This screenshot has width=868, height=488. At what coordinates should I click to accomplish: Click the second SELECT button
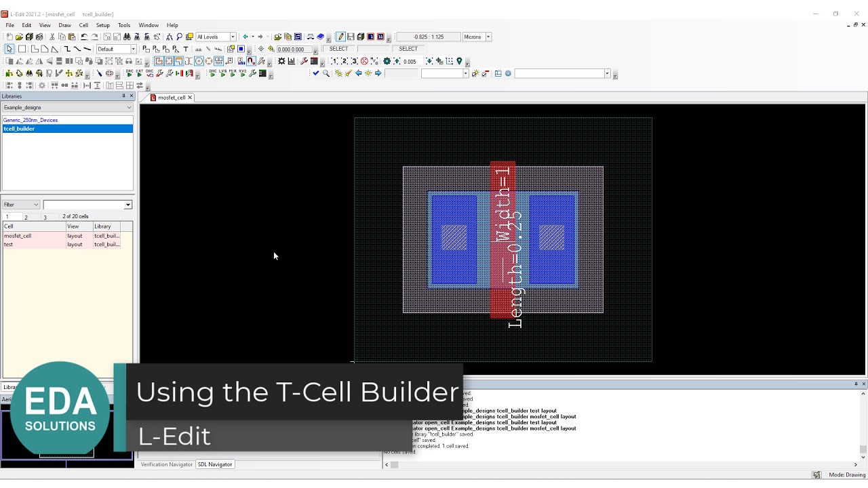pos(408,49)
